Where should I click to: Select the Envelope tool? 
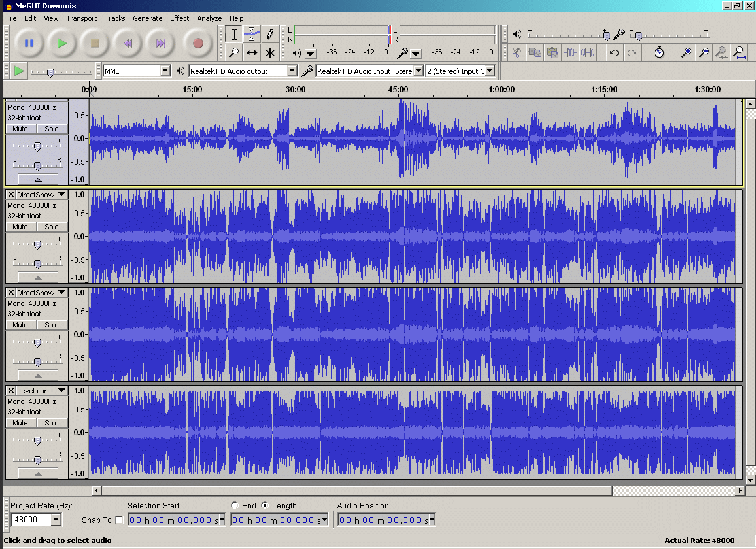click(x=252, y=34)
